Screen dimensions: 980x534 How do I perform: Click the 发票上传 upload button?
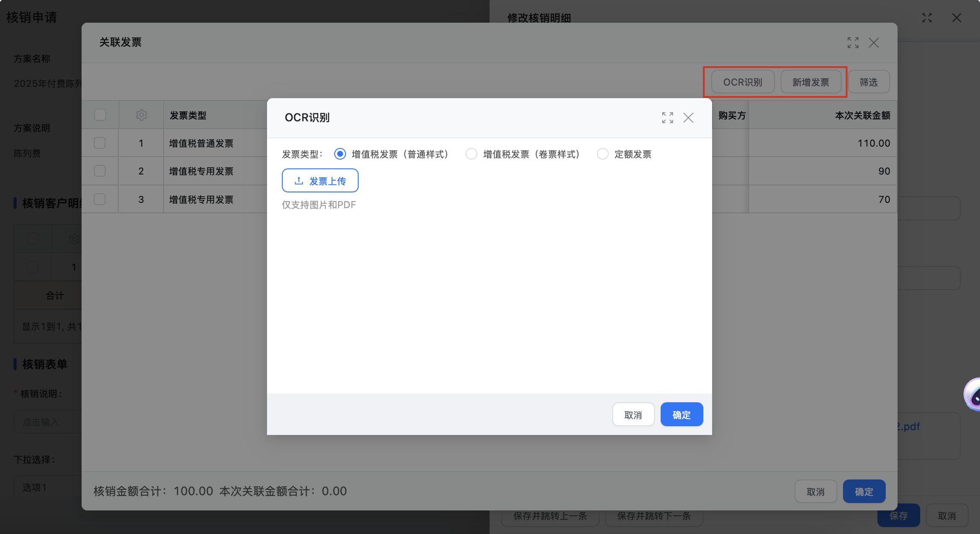(x=320, y=181)
